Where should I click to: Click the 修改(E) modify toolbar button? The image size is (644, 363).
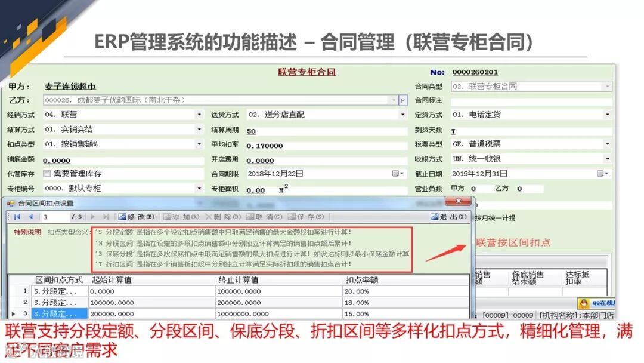137,217
